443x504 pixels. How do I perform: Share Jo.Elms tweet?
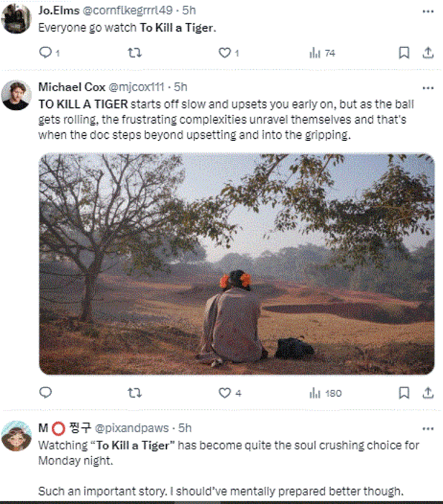tap(428, 52)
